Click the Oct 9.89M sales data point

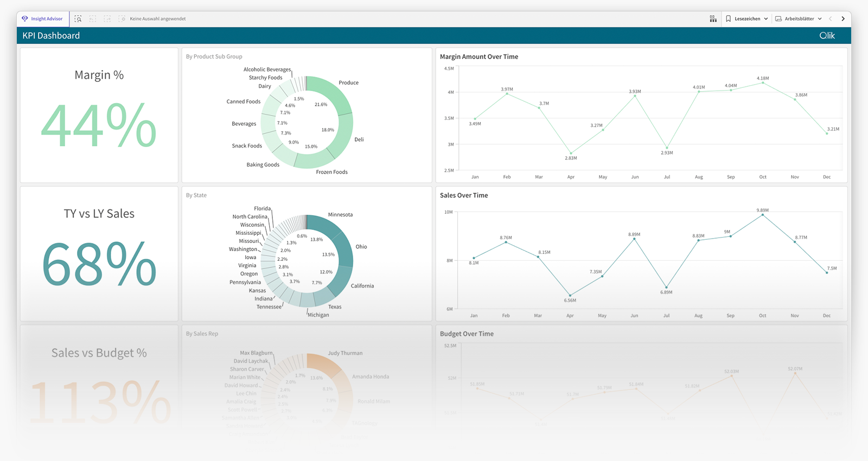click(x=763, y=215)
